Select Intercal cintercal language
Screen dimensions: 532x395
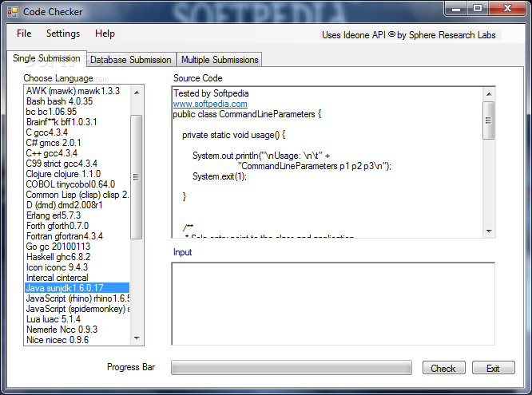(77, 278)
